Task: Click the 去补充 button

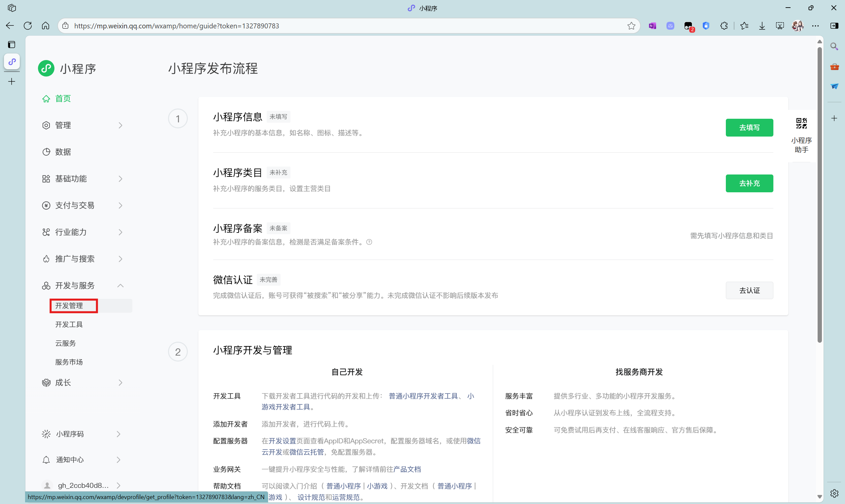Action: pyautogui.click(x=749, y=183)
